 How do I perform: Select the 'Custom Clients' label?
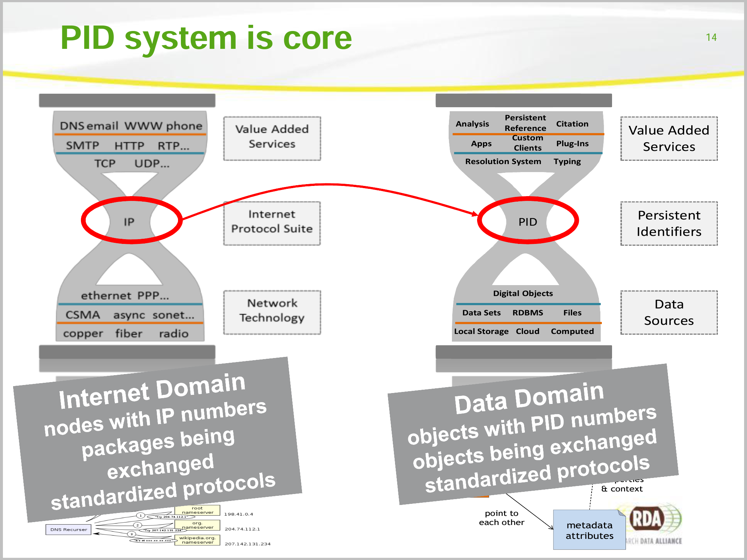point(527,143)
